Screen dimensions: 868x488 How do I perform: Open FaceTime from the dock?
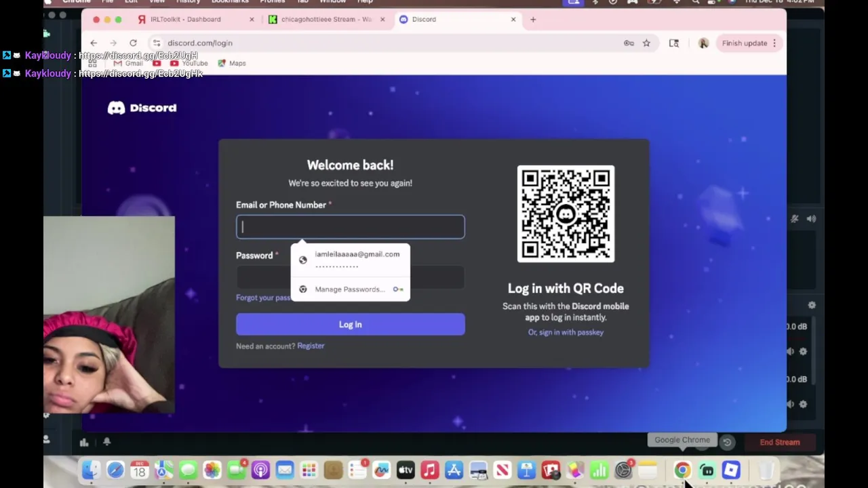[x=237, y=470]
